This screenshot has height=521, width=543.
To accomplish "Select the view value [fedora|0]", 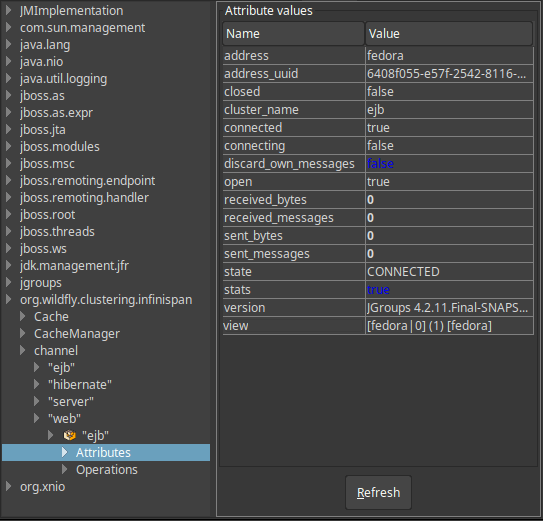I will (449, 326).
